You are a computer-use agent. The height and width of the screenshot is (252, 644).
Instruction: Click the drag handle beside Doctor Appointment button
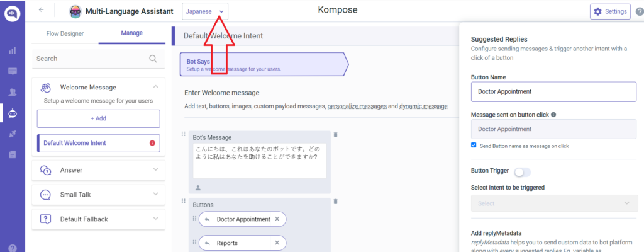[194, 219]
